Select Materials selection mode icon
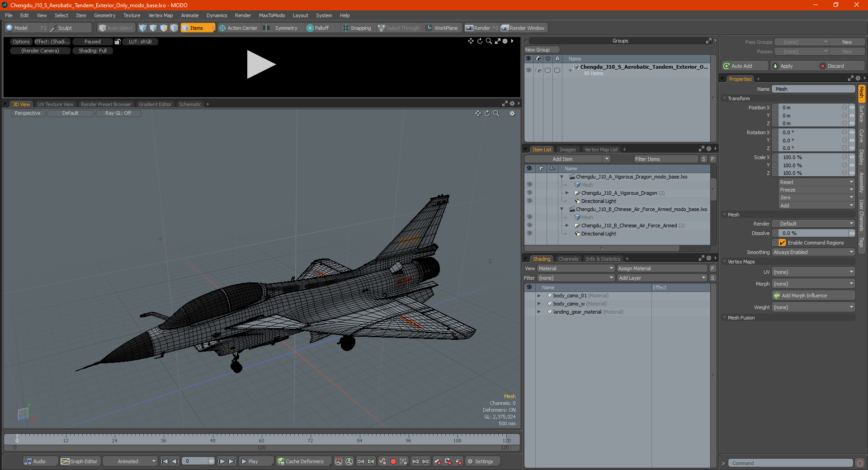This screenshot has width=868, height=470. [x=174, y=28]
